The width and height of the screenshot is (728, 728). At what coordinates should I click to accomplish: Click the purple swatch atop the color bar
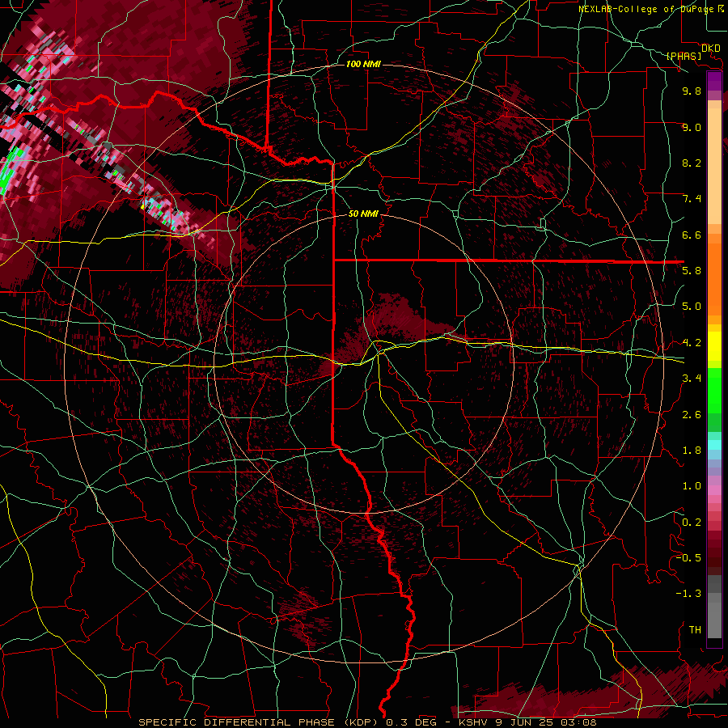point(714,81)
